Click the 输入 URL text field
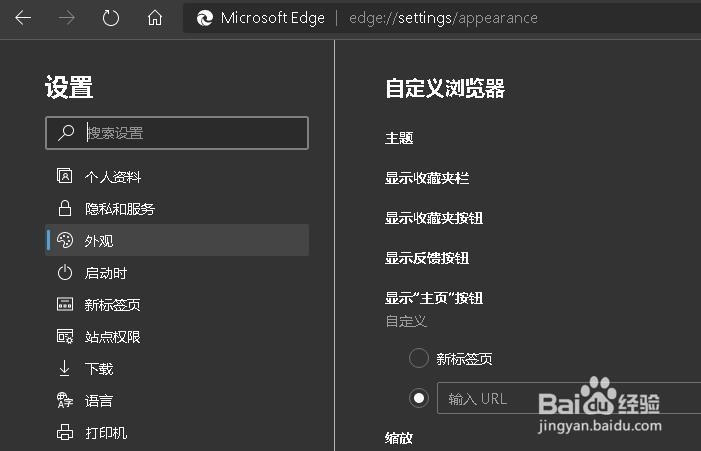This screenshot has height=451, width=701. coord(569,398)
